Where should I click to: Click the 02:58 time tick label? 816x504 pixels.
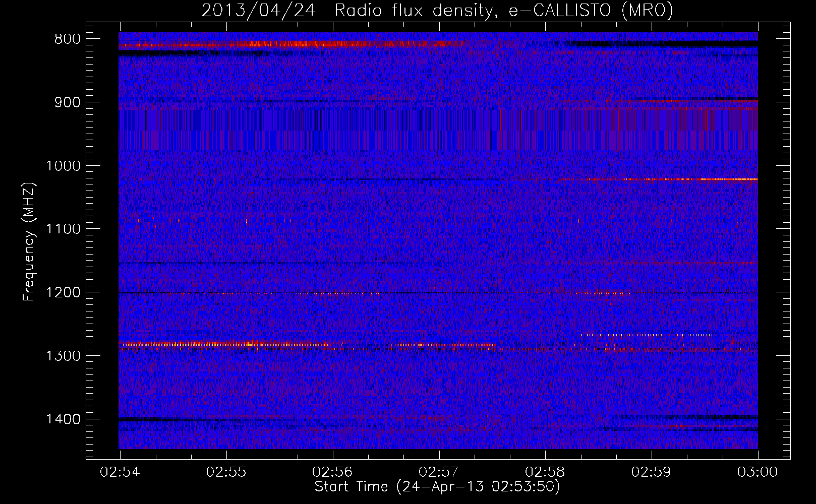click(546, 472)
